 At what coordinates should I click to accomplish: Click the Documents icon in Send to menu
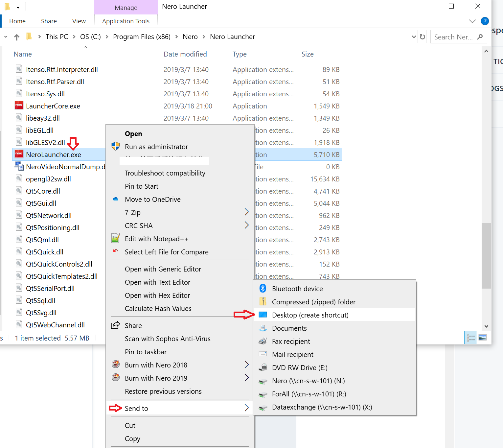[263, 328]
